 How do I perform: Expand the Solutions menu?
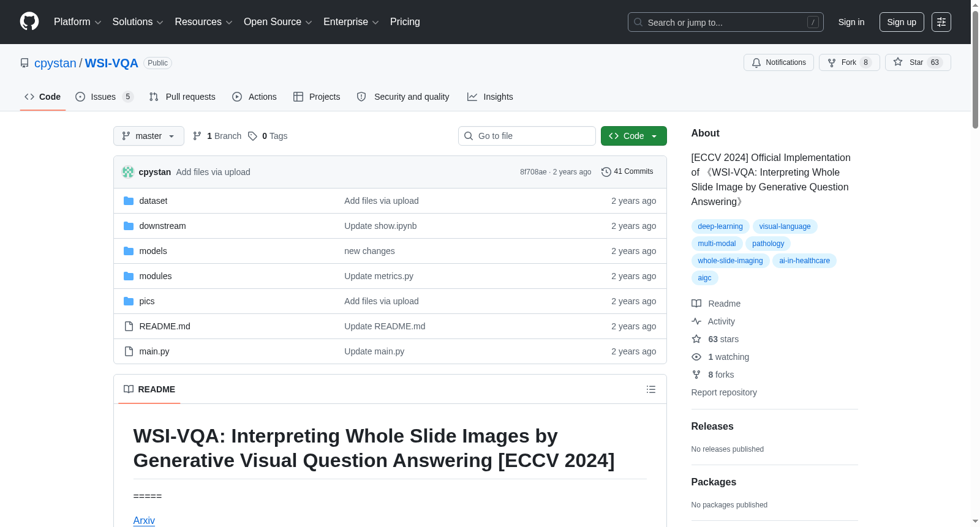coord(138,22)
